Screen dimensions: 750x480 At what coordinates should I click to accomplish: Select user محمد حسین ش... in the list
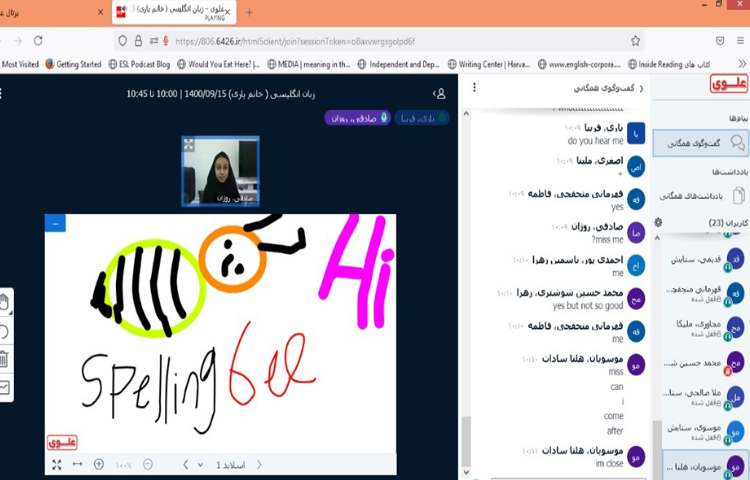[703, 363]
